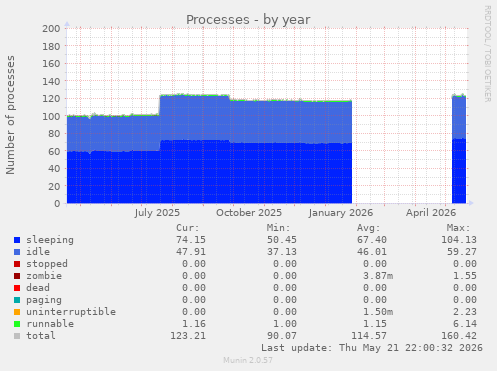
Task: Click the 'Number of processes' axis label
Action: click(x=10, y=115)
